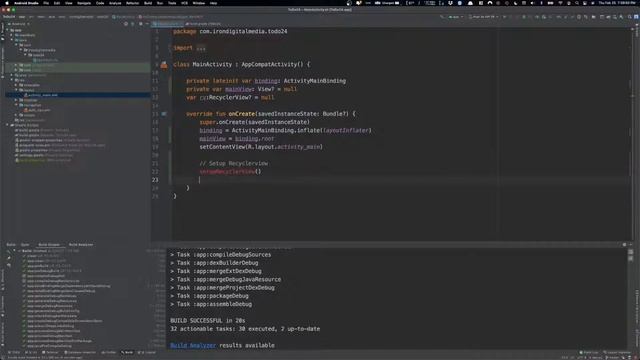
Task: Click the Task :app:assembleDebug output line
Action: [211, 304]
